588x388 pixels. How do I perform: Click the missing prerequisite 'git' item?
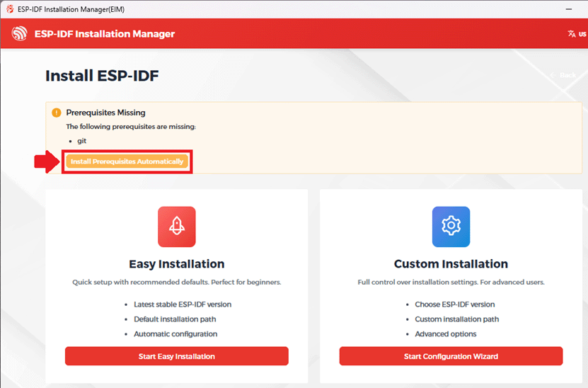pyautogui.click(x=82, y=141)
